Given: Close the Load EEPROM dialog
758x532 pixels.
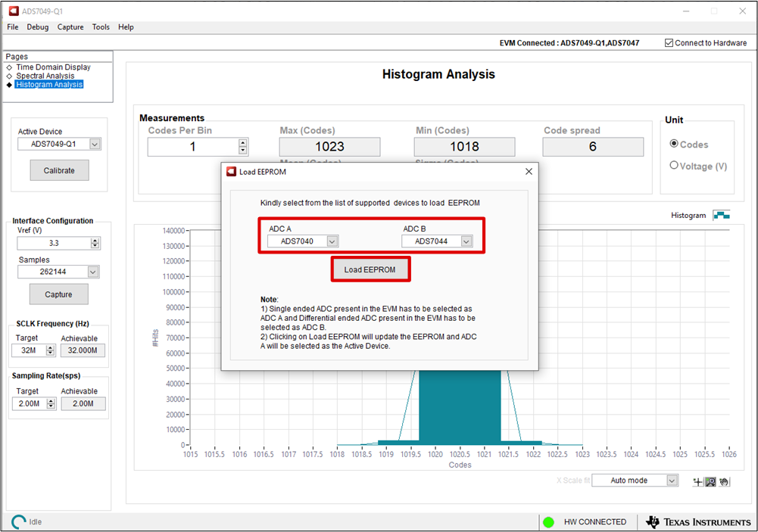Looking at the screenshot, I should [529, 172].
